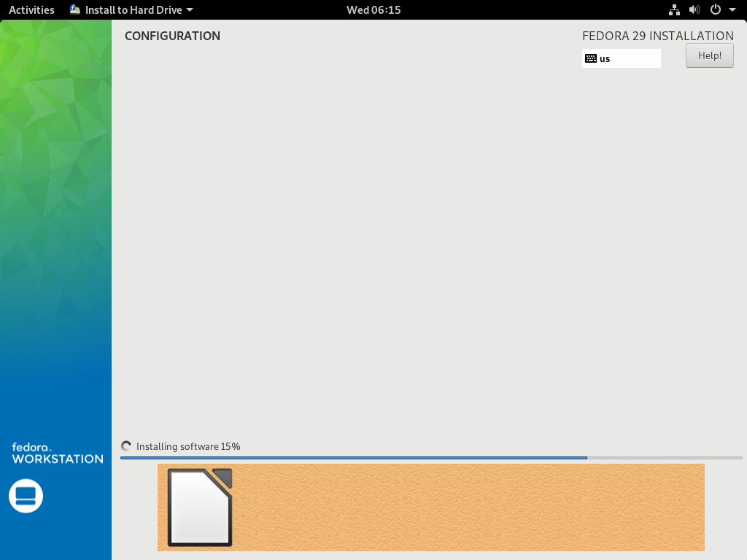The height and width of the screenshot is (560, 747).
Task: Expand the system menu arrow
Action: pyautogui.click(x=732, y=10)
